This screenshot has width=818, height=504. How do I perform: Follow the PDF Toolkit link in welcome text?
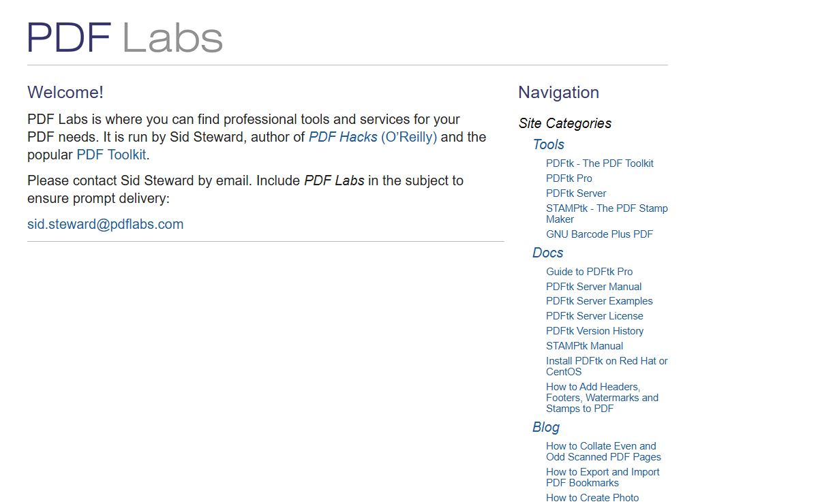(111, 155)
